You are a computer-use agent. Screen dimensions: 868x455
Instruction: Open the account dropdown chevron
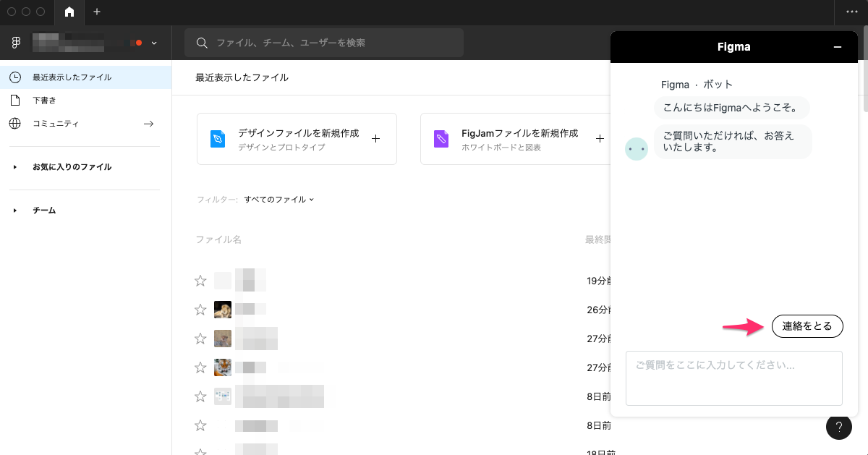point(153,43)
